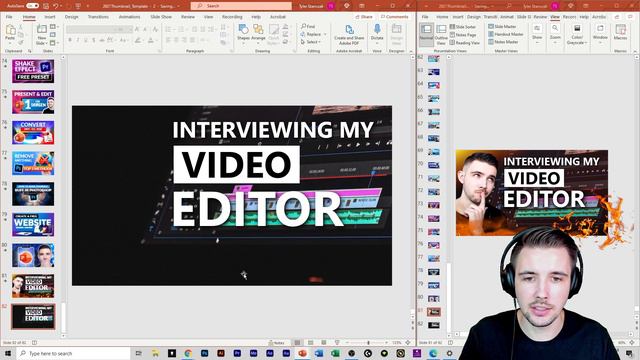Image resolution: width=640 pixels, height=360 pixels.
Task: Open the Paragraph group dialog launcher
Action: pyautogui.click(x=231, y=51)
